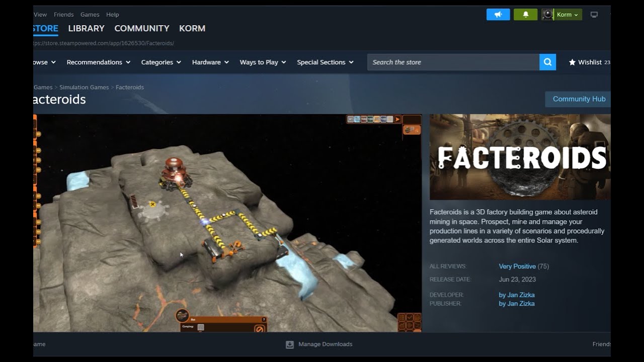Expand the Ways to Play menu
This screenshot has width=644, height=362.
[263, 62]
